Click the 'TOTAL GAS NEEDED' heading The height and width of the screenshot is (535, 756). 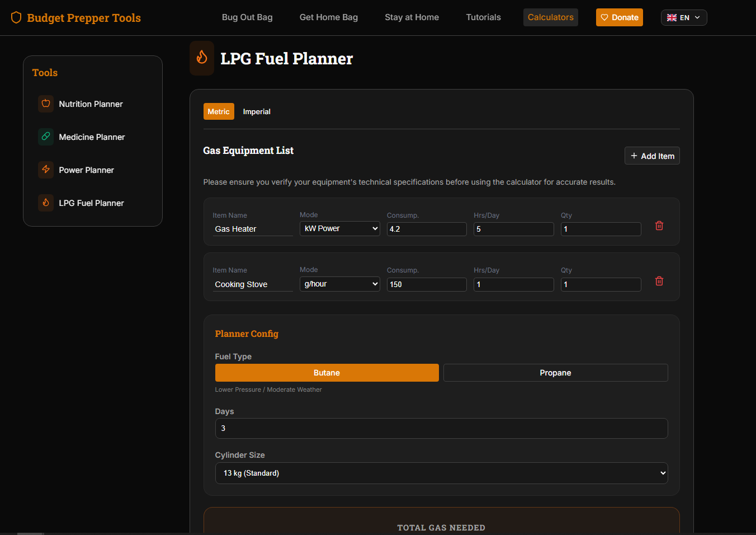pos(441,528)
